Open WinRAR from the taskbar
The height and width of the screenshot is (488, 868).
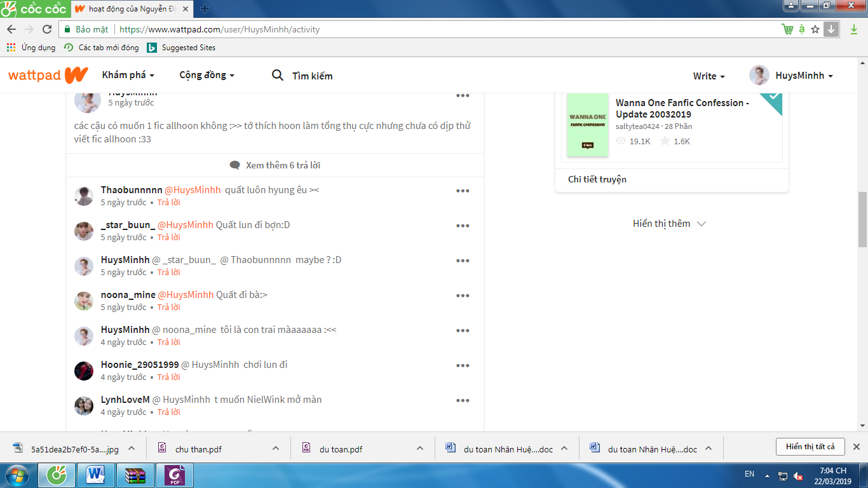135,475
